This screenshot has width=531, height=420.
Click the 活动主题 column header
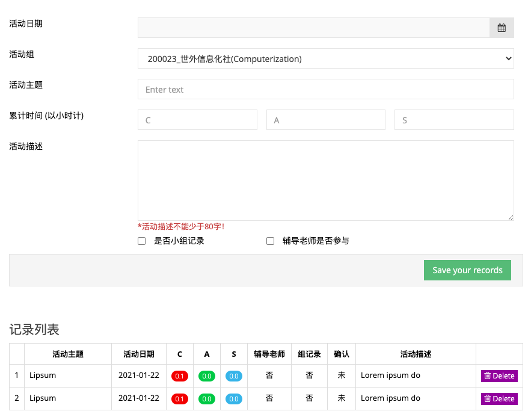68,354
